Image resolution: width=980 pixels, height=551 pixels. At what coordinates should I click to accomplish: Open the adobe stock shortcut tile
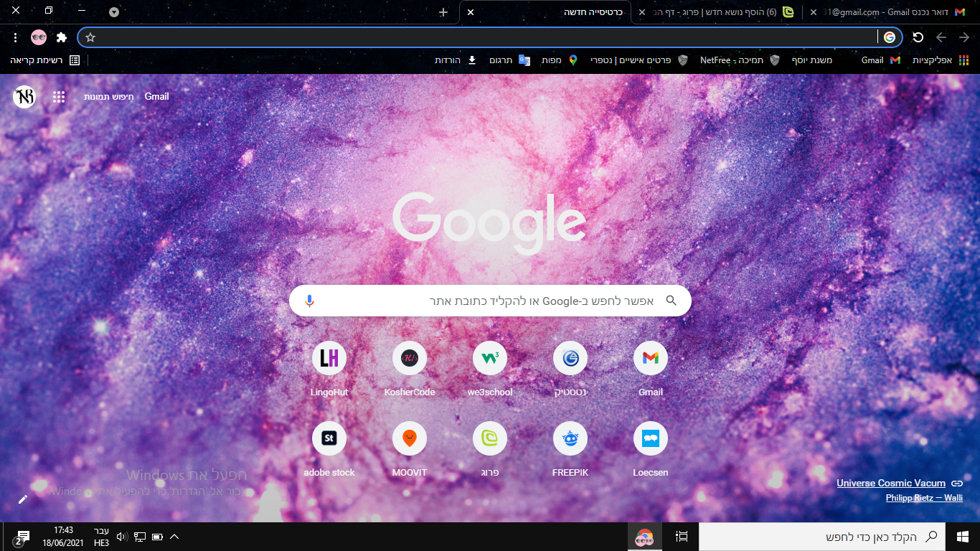click(329, 450)
